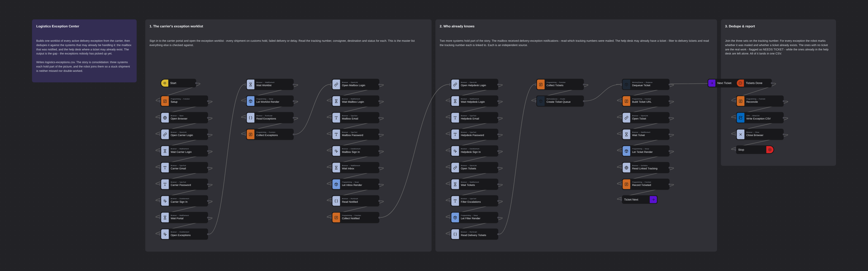This screenshot has width=868, height=271.
Task: Select the Build Ticket URL node
Action: click(646, 101)
